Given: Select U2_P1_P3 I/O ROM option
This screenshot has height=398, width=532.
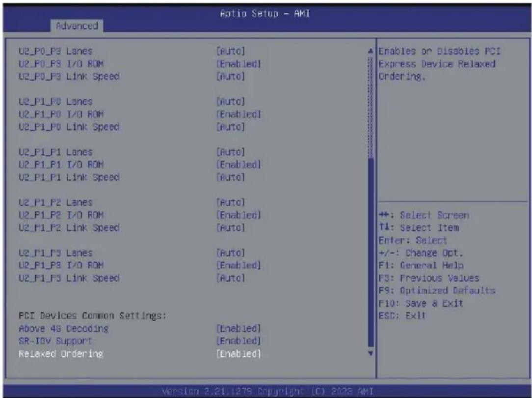Looking at the screenshot, I should pos(61,265).
